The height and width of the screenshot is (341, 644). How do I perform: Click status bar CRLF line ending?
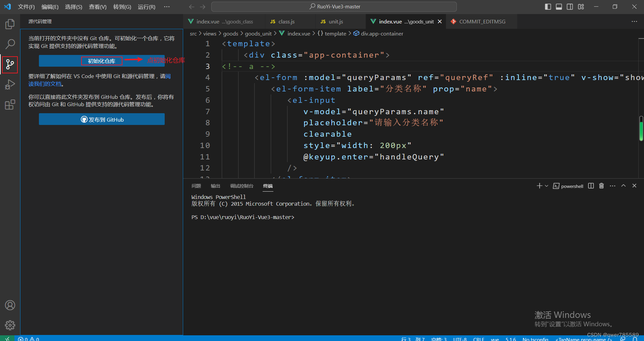479,339
